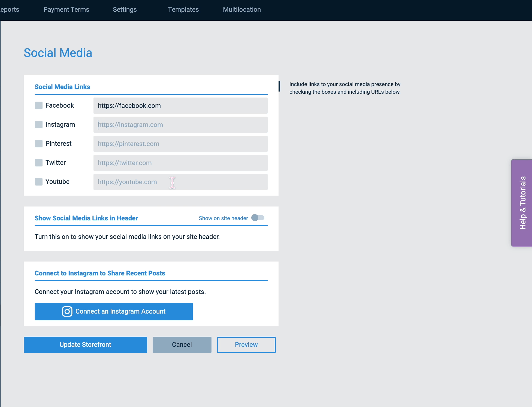Click the Pinterest label text

point(59,144)
